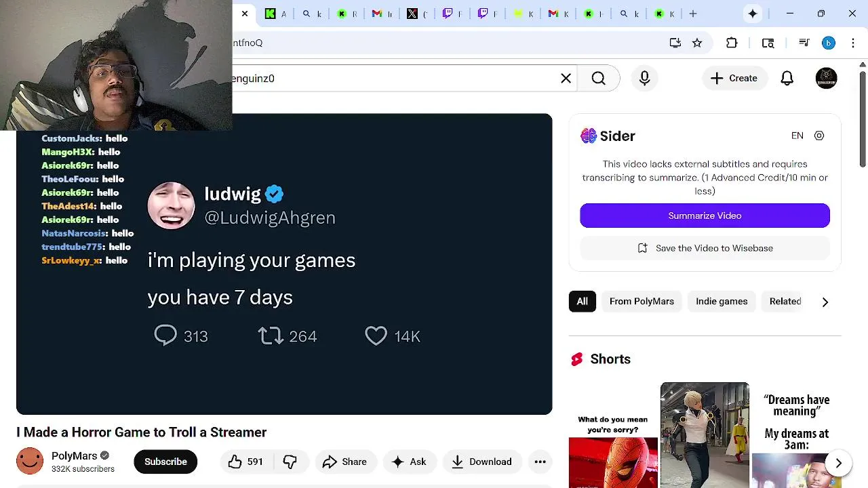Dislike the video with thumbs down
The image size is (868, 488).
[290, 462]
